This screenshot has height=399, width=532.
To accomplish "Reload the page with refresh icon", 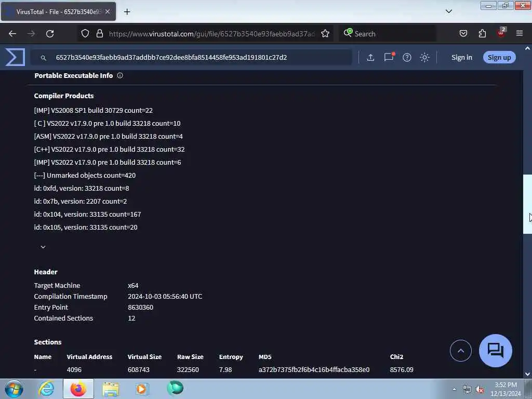I will 50,34.
